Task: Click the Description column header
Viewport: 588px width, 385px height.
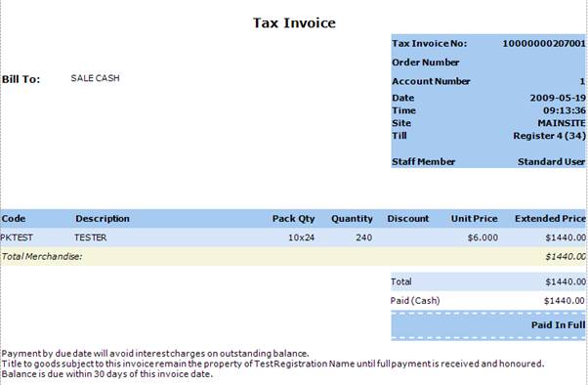Action: tap(103, 218)
